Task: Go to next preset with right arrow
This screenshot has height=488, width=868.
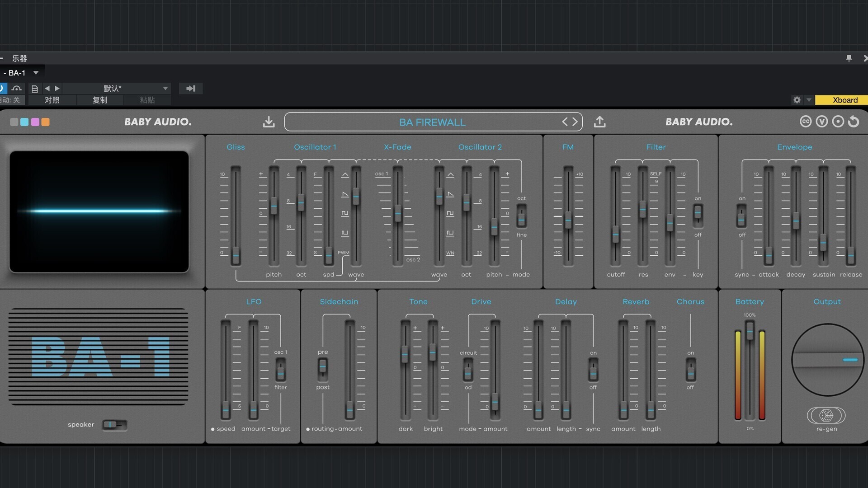Action: click(x=575, y=122)
